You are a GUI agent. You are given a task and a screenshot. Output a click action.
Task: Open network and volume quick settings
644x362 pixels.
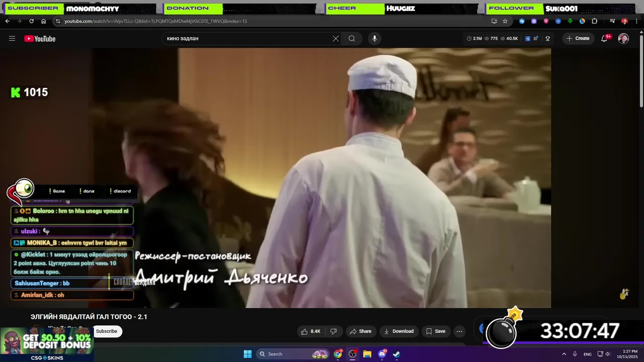(604, 354)
